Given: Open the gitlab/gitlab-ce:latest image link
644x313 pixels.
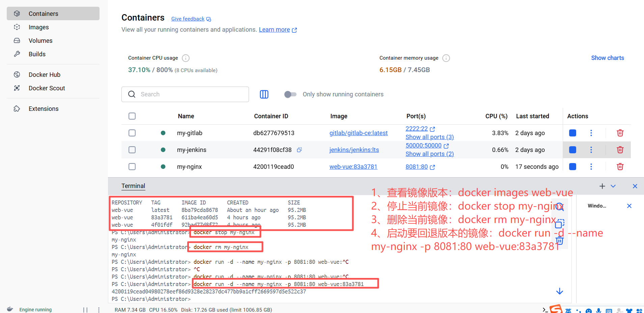Looking at the screenshot, I should pos(358,133).
